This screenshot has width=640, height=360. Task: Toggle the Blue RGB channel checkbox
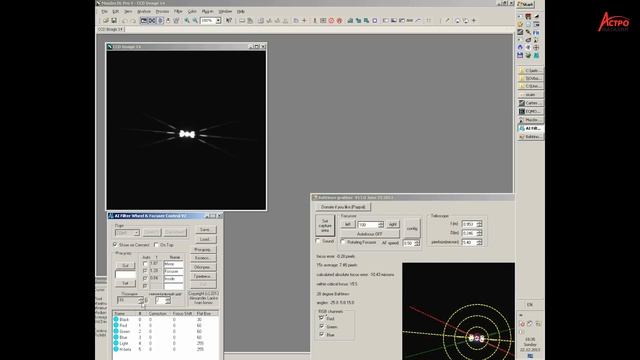pos(322,334)
